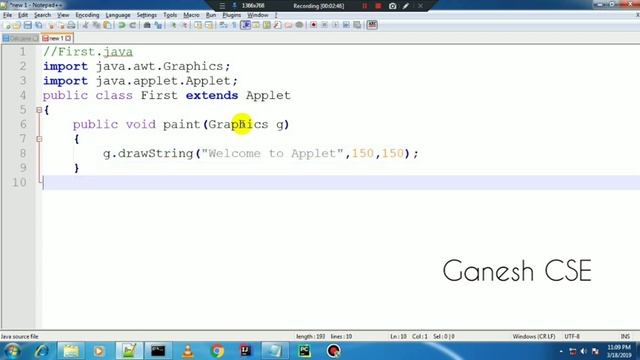Screen dimensions: 640x360
Task: Open the Edit menu
Action: pyautogui.click(x=23, y=15)
